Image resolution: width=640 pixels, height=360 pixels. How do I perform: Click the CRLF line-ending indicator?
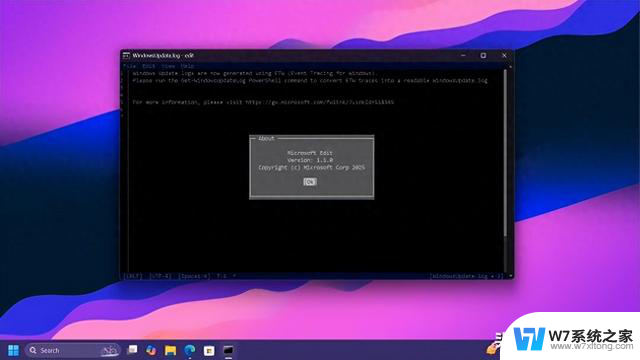pos(133,276)
